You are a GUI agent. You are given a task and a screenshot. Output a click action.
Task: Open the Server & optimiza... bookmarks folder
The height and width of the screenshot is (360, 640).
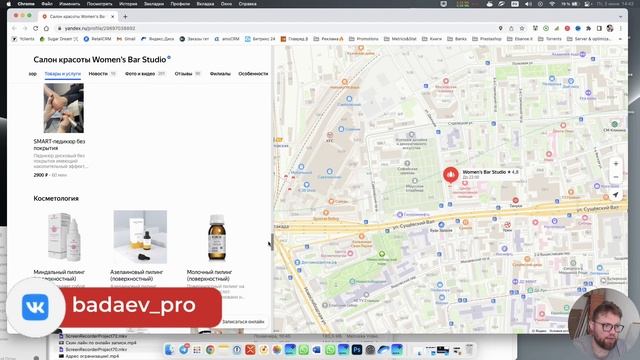(589, 39)
